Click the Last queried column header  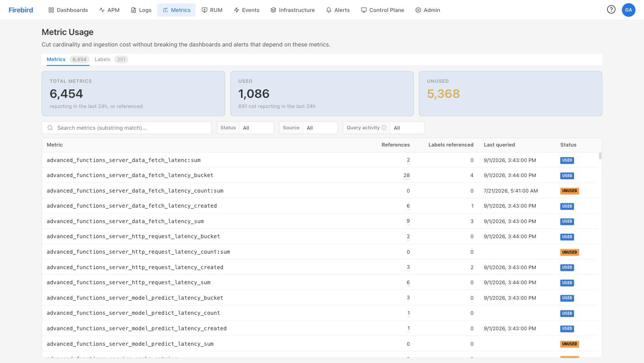click(x=499, y=145)
